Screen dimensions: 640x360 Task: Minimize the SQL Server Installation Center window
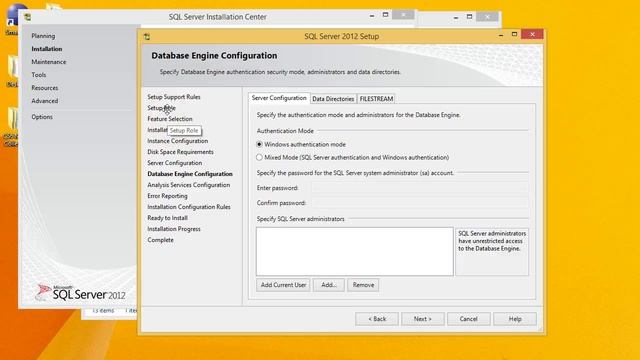click(372, 16)
